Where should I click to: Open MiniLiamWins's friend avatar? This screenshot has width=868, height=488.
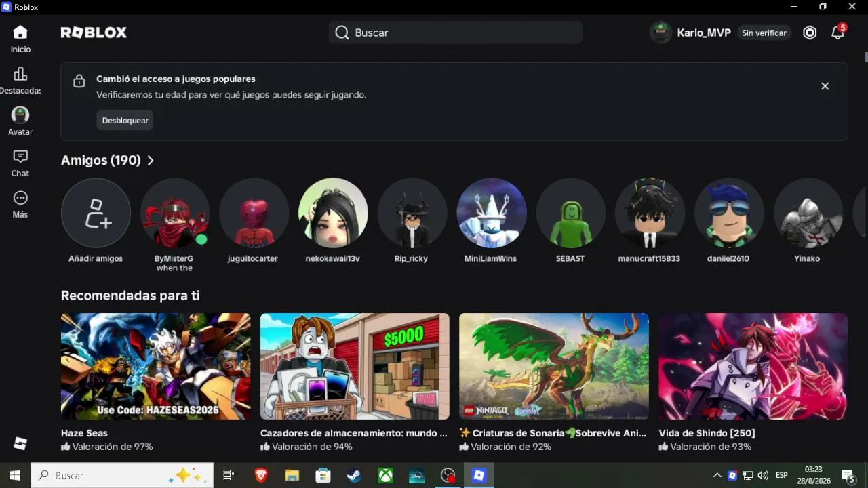(x=492, y=213)
